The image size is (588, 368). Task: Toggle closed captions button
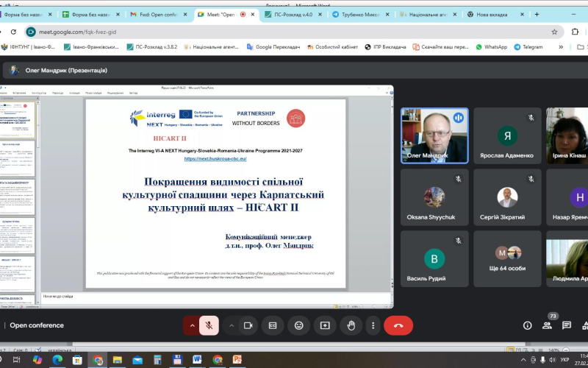coord(273,325)
